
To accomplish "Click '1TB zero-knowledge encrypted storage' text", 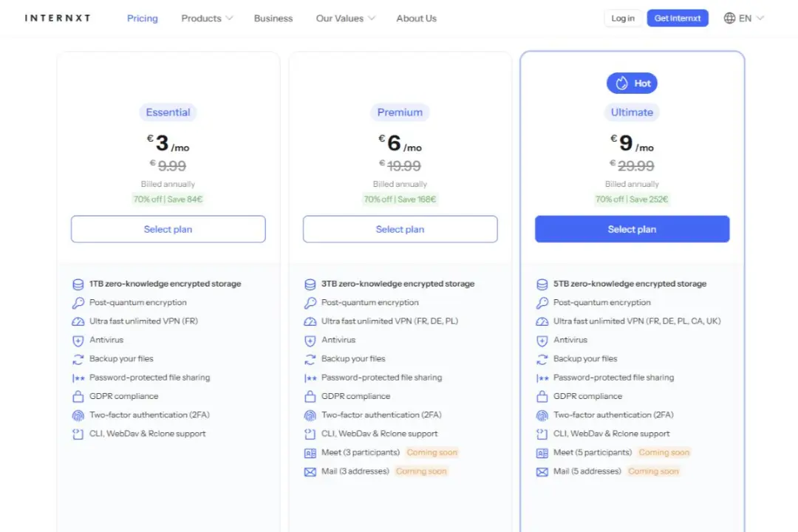I will (166, 284).
